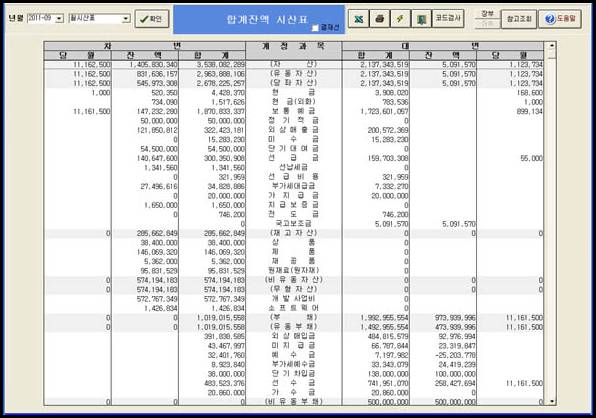
Task: Select the 단기차입금 account row
Action: [293, 374]
